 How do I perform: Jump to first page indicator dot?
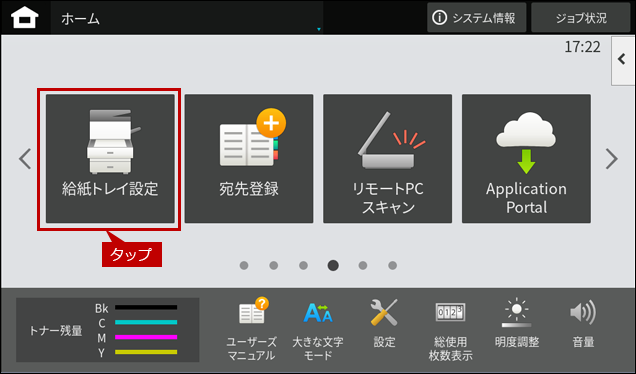tap(244, 265)
